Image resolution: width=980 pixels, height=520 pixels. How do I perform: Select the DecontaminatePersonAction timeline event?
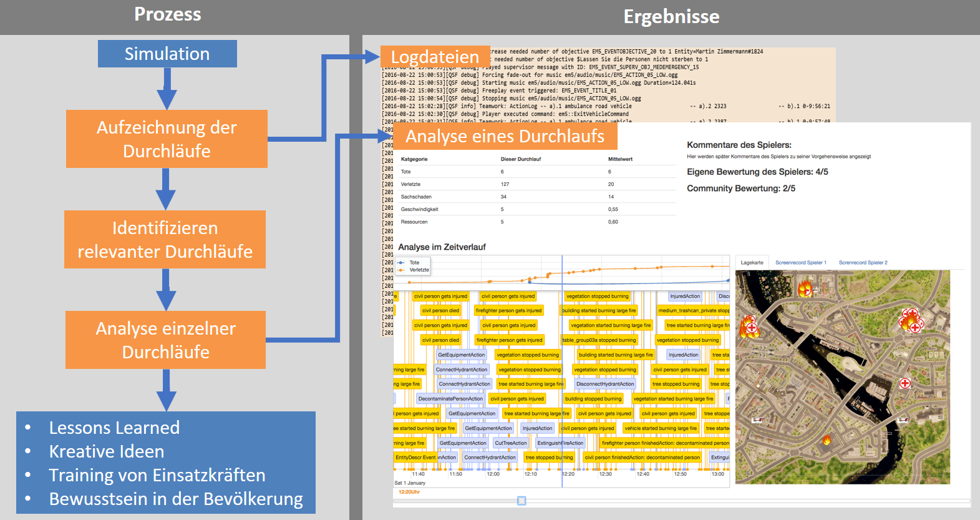point(450,399)
